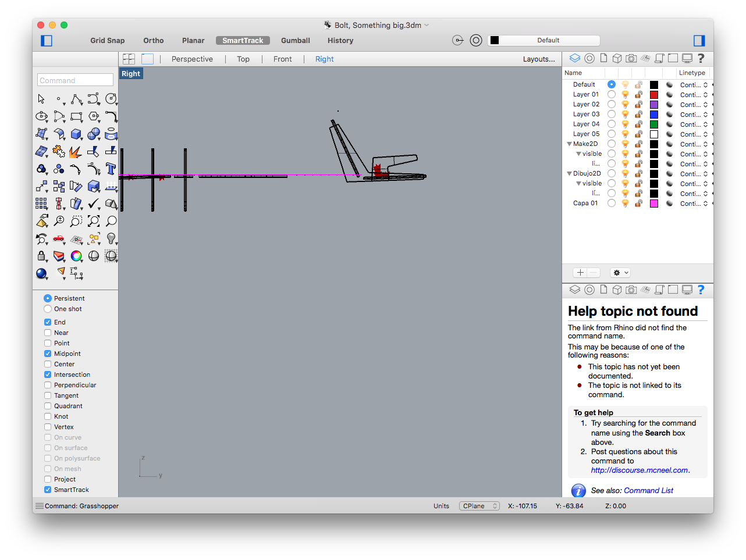The height and width of the screenshot is (560, 746).
Task: Click the Zoom Extents tool
Action: [x=94, y=221]
